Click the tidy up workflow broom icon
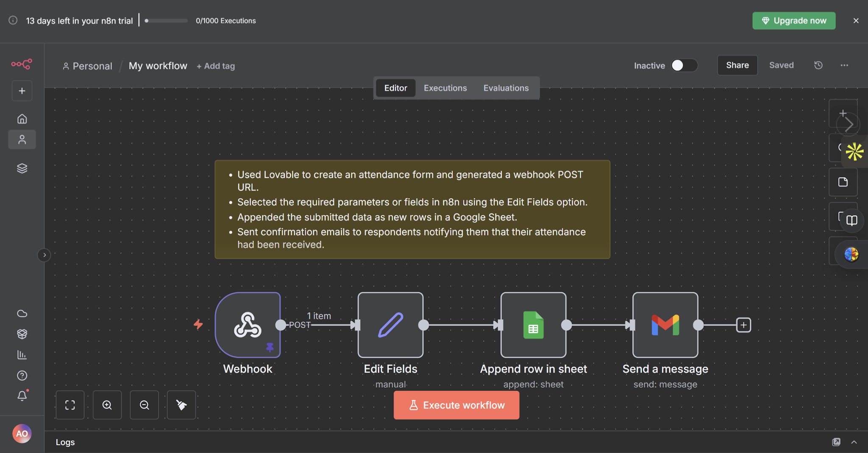This screenshot has width=868, height=453. tap(181, 405)
